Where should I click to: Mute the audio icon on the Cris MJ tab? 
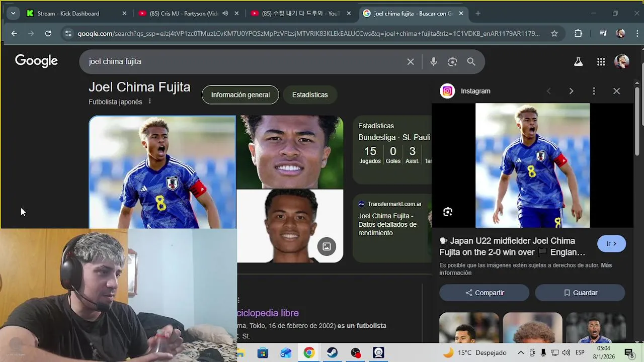[x=225, y=14]
